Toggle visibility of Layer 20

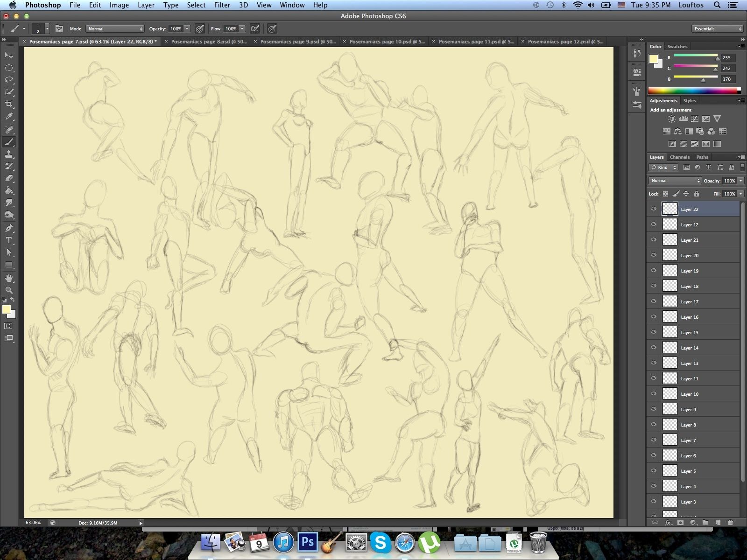[654, 255]
